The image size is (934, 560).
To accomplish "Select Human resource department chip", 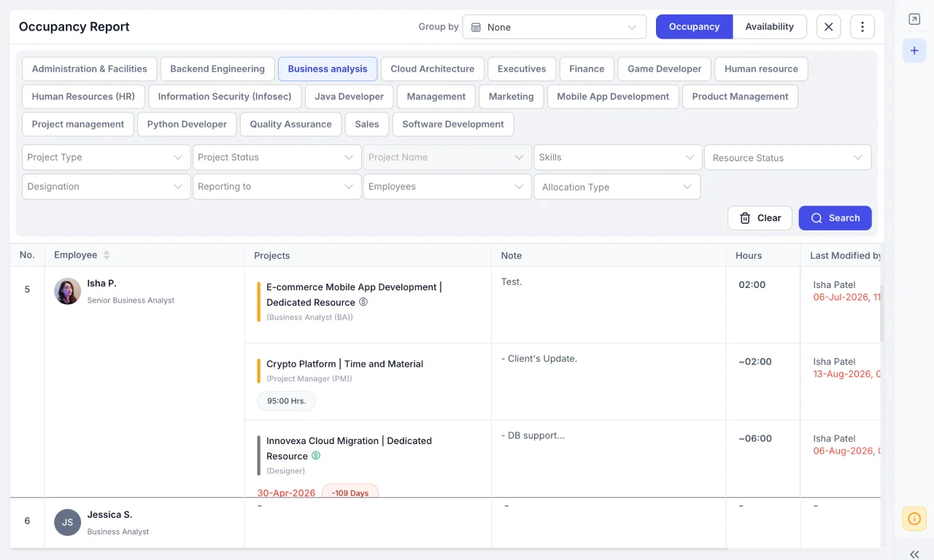I will (x=761, y=69).
